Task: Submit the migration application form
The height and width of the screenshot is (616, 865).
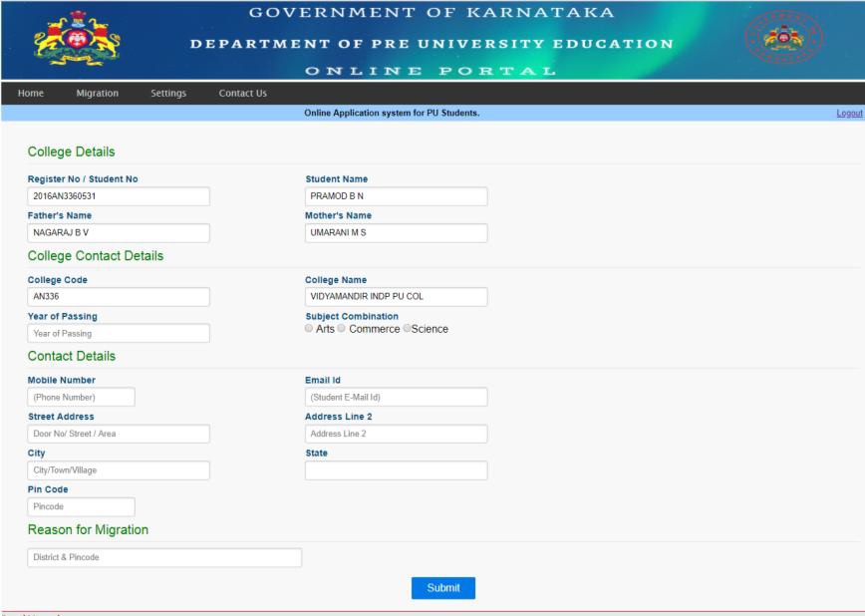Action: (443, 588)
